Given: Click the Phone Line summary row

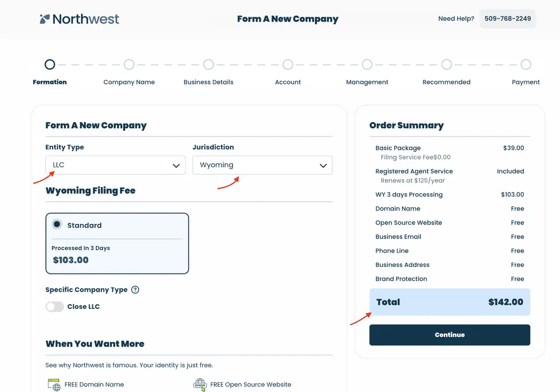Looking at the screenshot, I should [x=450, y=251].
